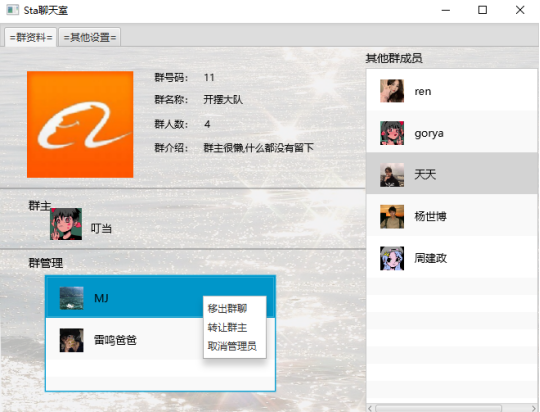Click the member list horizontal scrollbar
Screen dimensions: 540x412
click(438, 408)
